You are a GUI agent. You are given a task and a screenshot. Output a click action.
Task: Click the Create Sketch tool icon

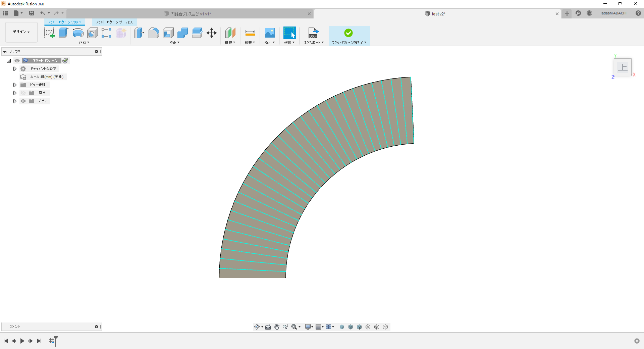[x=49, y=33]
